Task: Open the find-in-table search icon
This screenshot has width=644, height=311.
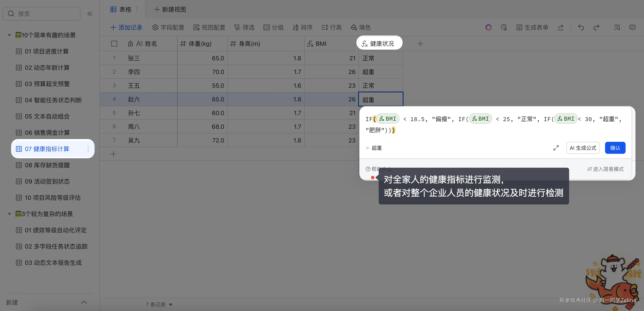Action: click(x=617, y=28)
